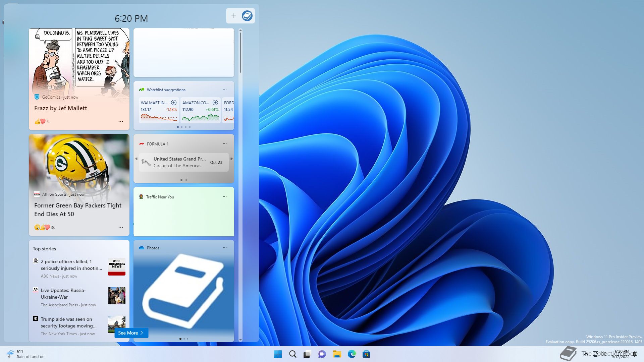Open taskbar Search
Image resolution: width=644 pixels, height=362 pixels.
pyautogui.click(x=292, y=354)
